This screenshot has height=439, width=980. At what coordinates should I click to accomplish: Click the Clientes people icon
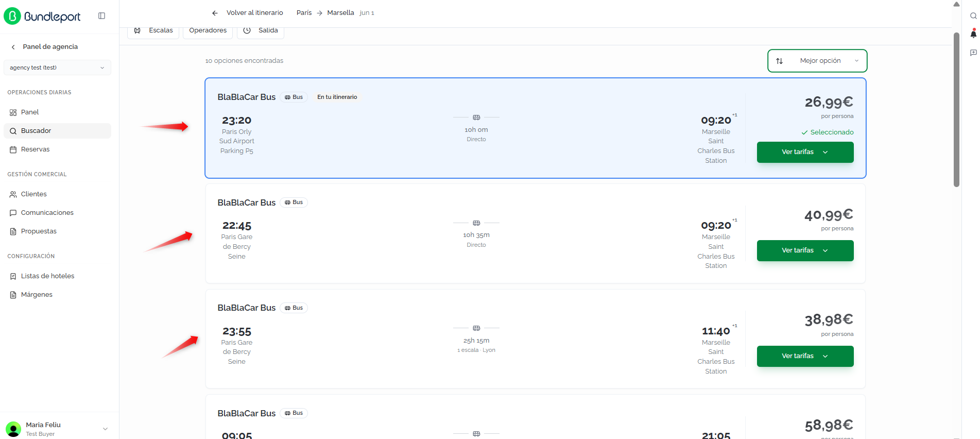(x=13, y=194)
